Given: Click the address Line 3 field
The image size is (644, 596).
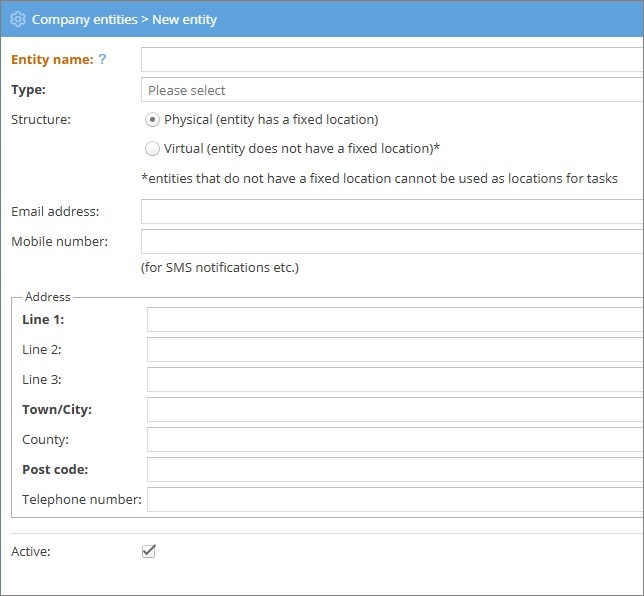Looking at the screenshot, I should [x=395, y=379].
